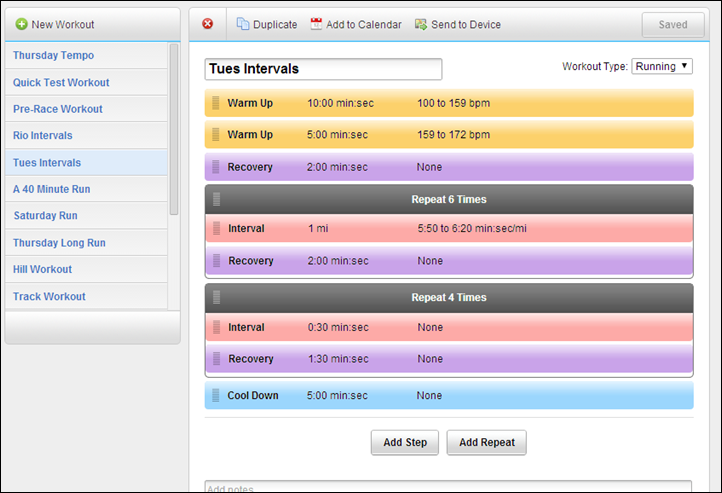Click 5:00 min:sec on second Warm Up

pos(337,135)
